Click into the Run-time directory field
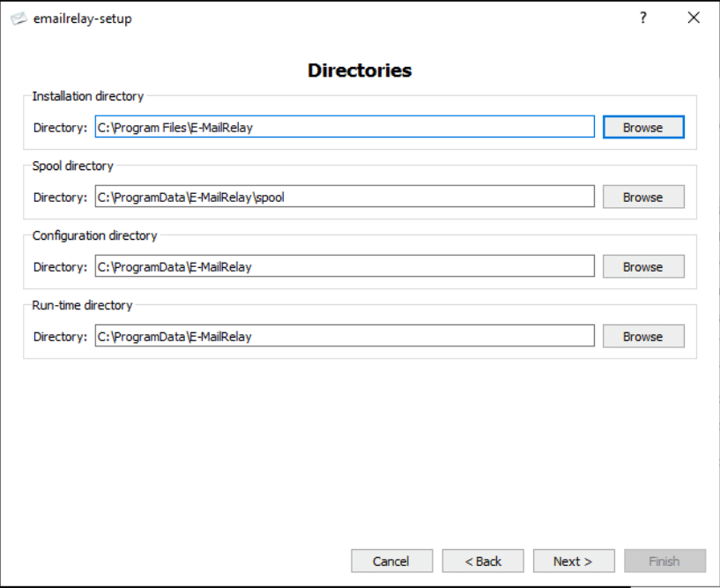720x588 pixels. [345, 336]
